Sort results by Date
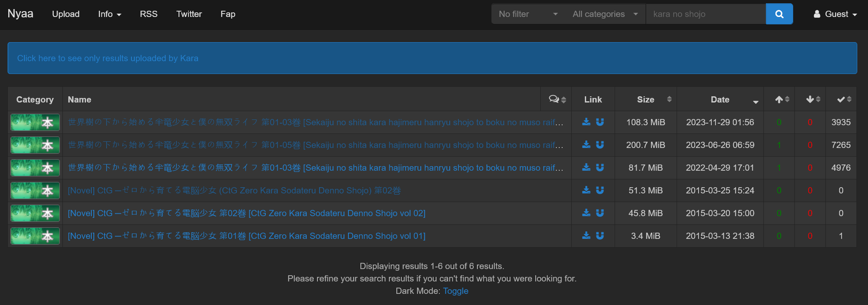 tap(720, 99)
